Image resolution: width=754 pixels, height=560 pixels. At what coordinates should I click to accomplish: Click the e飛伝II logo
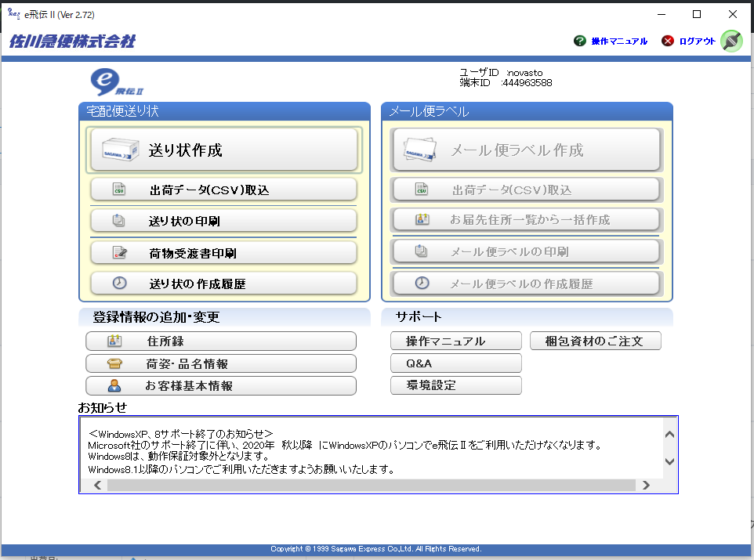pos(115,82)
